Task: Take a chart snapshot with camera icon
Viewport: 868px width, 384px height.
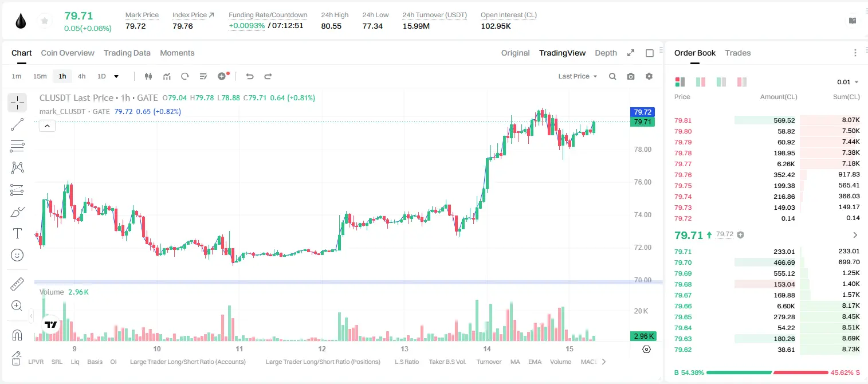Action: pyautogui.click(x=631, y=76)
